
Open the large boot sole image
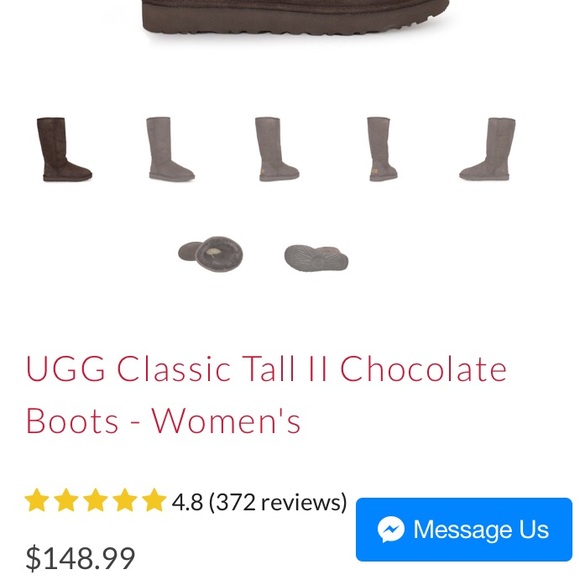pyautogui.click(x=296, y=18)
